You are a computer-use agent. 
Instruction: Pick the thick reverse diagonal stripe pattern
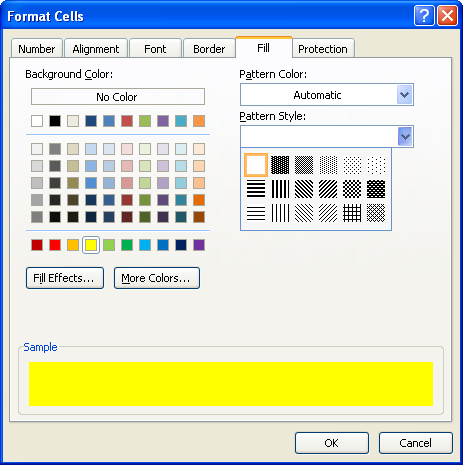(304, 189)
